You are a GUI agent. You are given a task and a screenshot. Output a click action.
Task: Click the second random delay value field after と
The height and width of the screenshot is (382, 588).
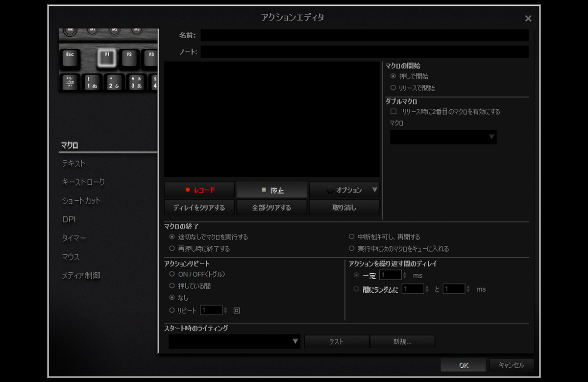[x=454, y=289]
